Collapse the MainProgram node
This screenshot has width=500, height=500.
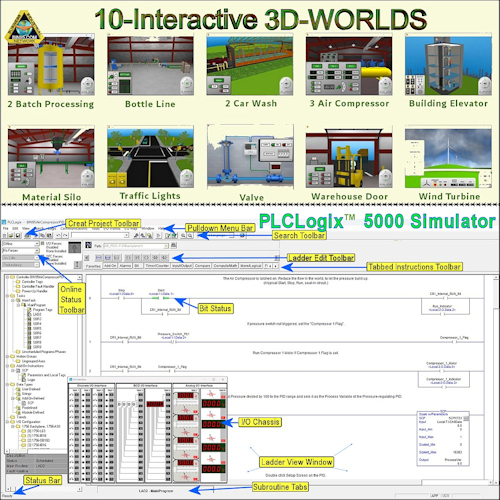pos(18,305)
